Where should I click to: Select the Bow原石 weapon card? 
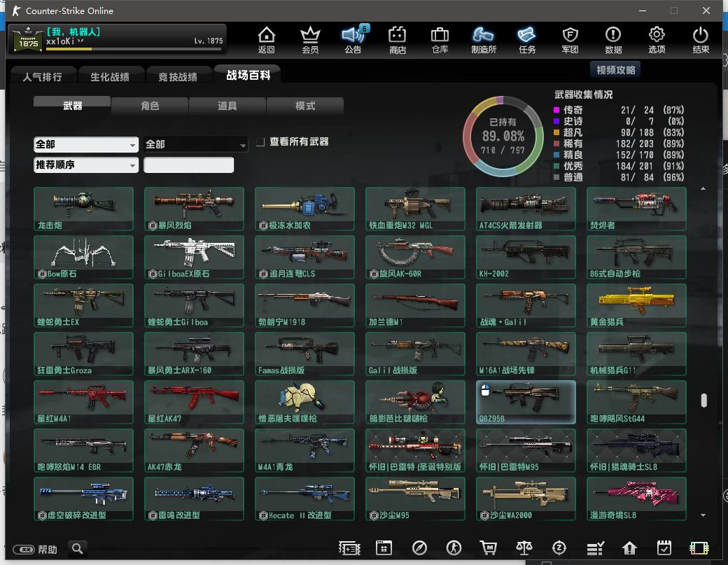(x=83, y=257)
